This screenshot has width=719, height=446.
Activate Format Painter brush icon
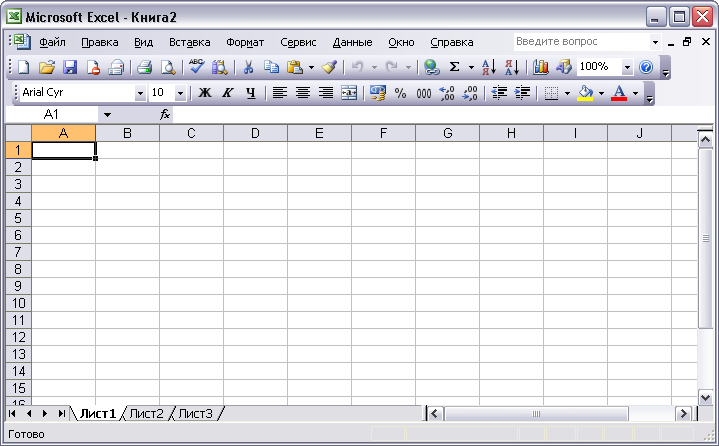pos(329,67)
